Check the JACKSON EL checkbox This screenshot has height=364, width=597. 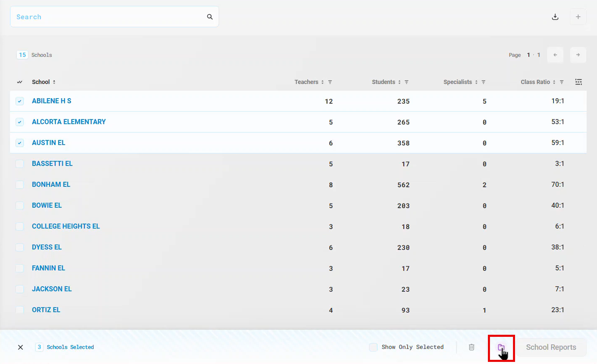click(x=20, y=289)
